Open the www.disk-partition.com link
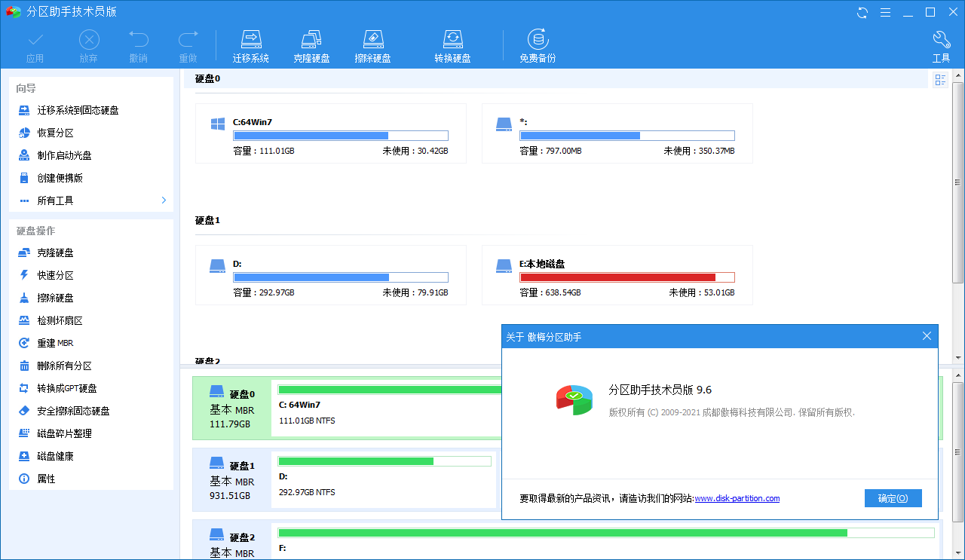965x560 pixels. coord(737,497)
